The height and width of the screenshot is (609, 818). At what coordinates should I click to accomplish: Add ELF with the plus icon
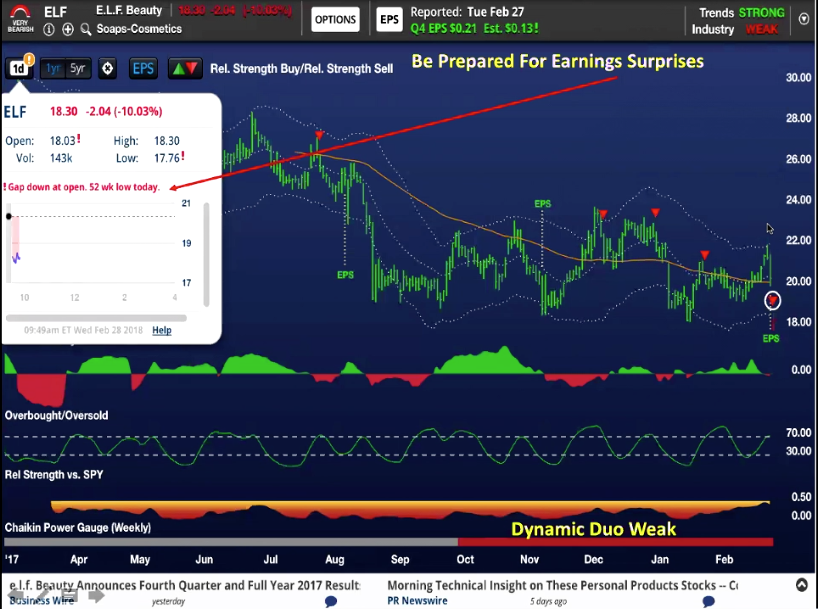tap(68, 30)
